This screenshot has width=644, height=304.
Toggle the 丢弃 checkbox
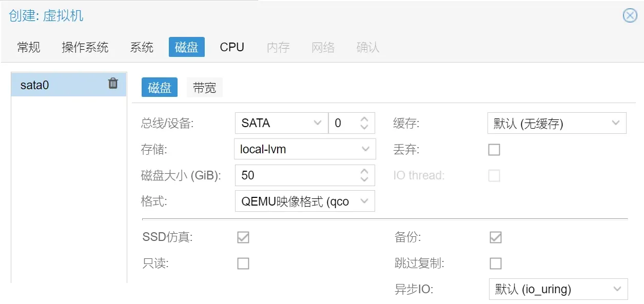(x=494, y=150)
